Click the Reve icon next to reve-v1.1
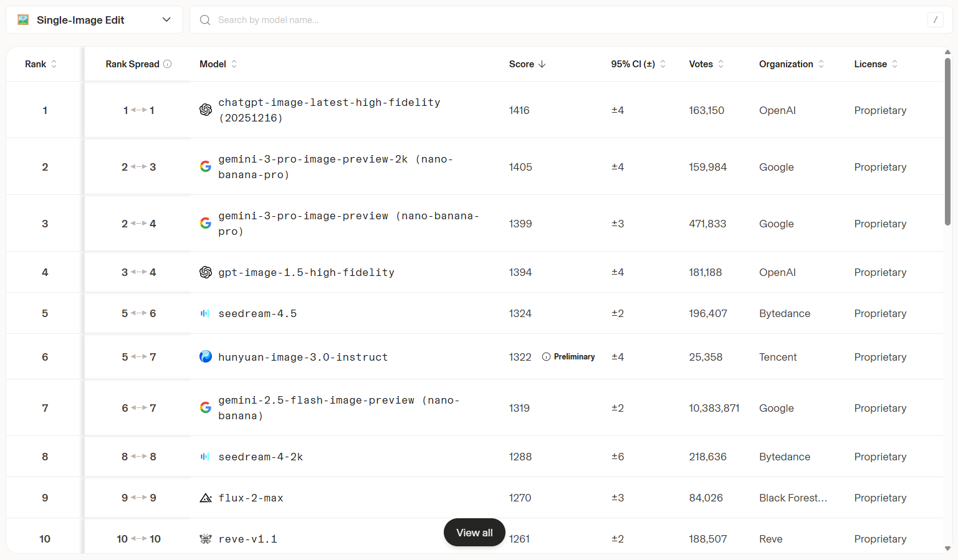 click(206, 539)
